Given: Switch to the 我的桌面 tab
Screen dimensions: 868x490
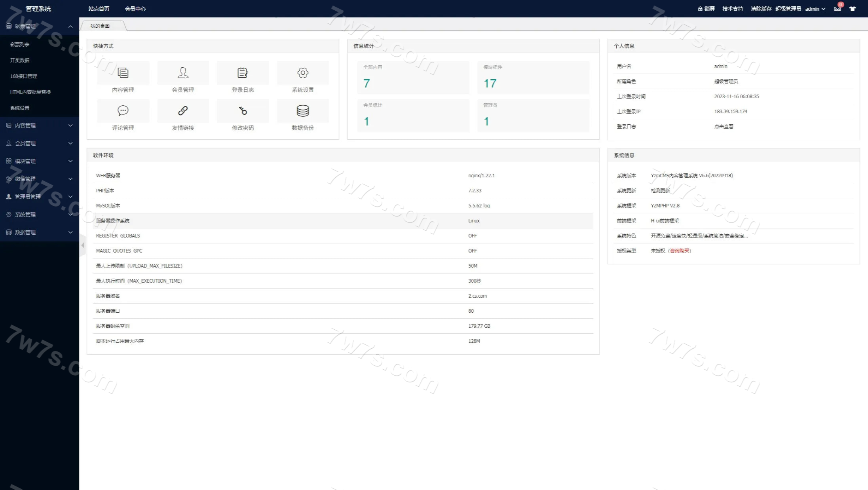Looking at the screenshot, I should click(x=100, y=26).
